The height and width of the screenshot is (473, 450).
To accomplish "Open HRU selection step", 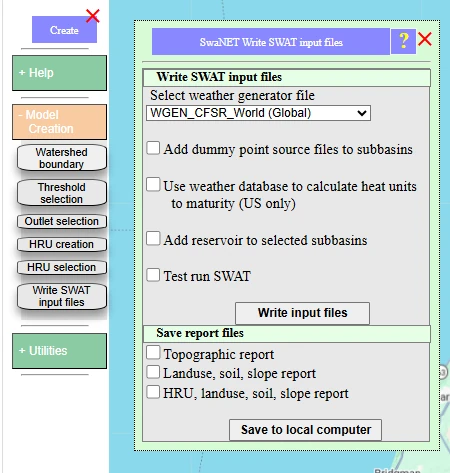I will [62, 267].
